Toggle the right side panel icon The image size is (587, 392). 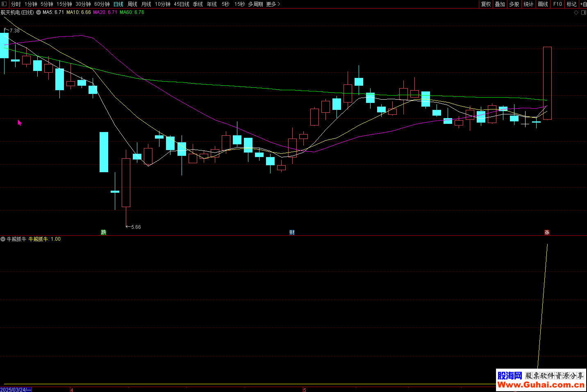584,12
